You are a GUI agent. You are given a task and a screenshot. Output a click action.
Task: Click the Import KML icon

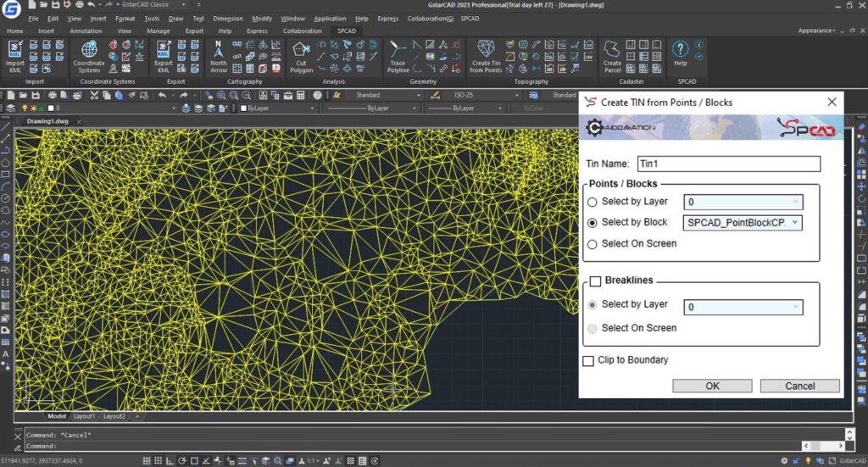click(15, 56)
